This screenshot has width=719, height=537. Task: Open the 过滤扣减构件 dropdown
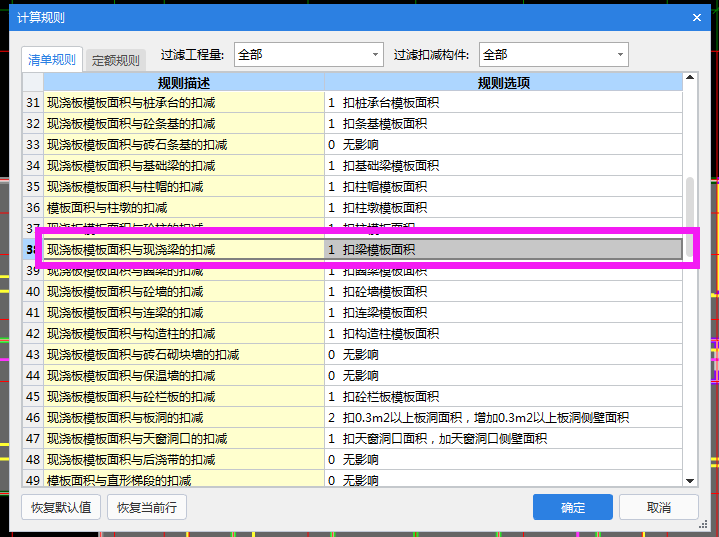pos(553,55)
